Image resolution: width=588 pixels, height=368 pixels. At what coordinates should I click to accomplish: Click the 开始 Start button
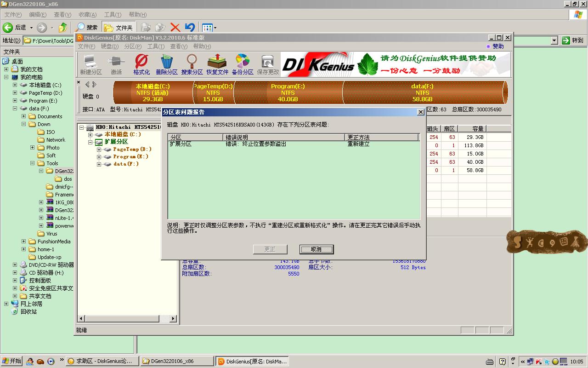(12, 361)
